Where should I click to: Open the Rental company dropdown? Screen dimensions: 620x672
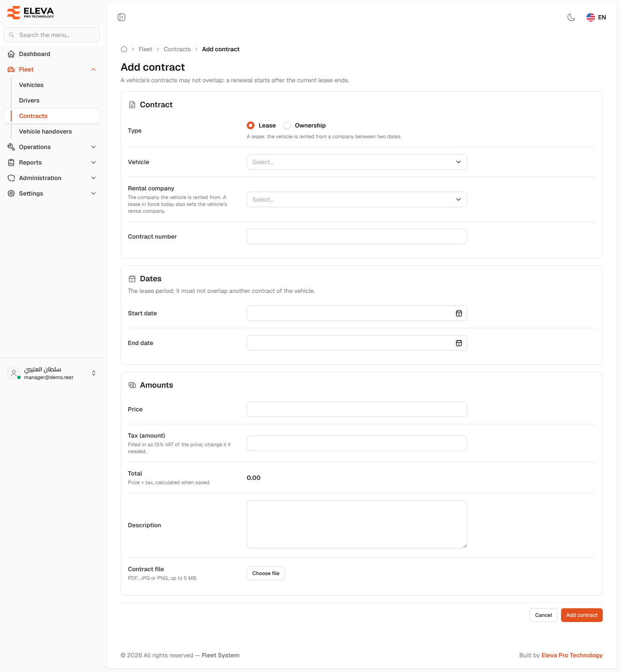click(357, 199)
